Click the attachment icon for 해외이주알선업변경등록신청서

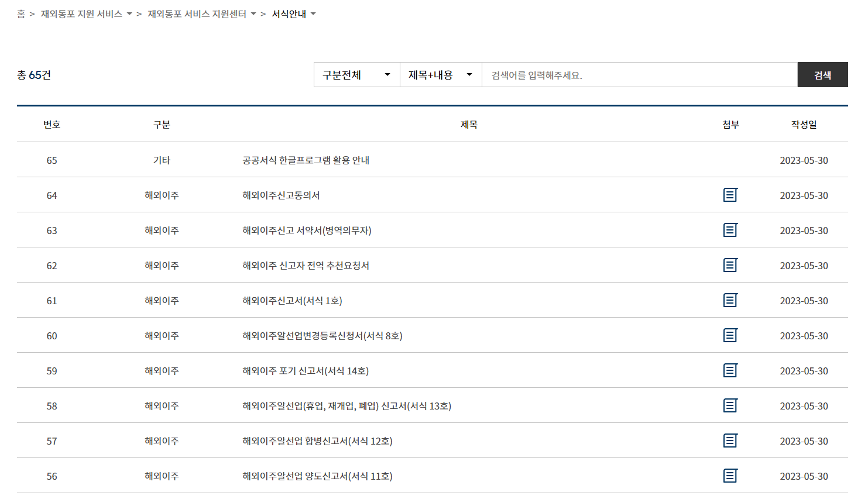click(x=730, y=335)
